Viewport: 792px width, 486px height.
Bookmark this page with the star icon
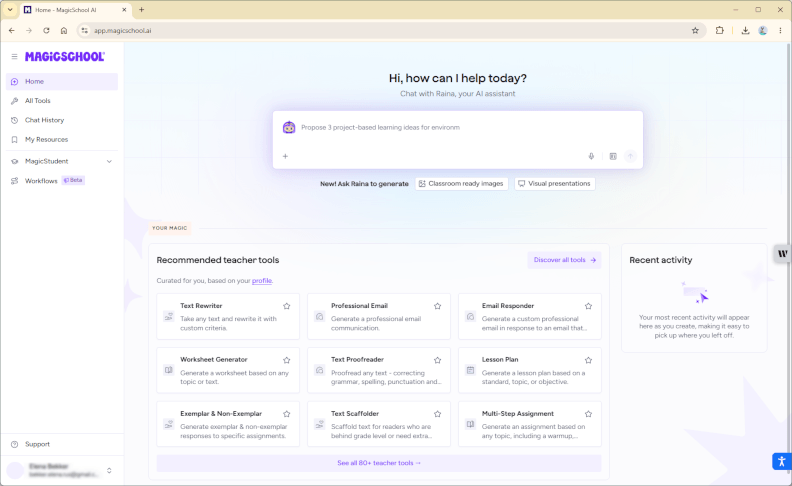[695, 31]
